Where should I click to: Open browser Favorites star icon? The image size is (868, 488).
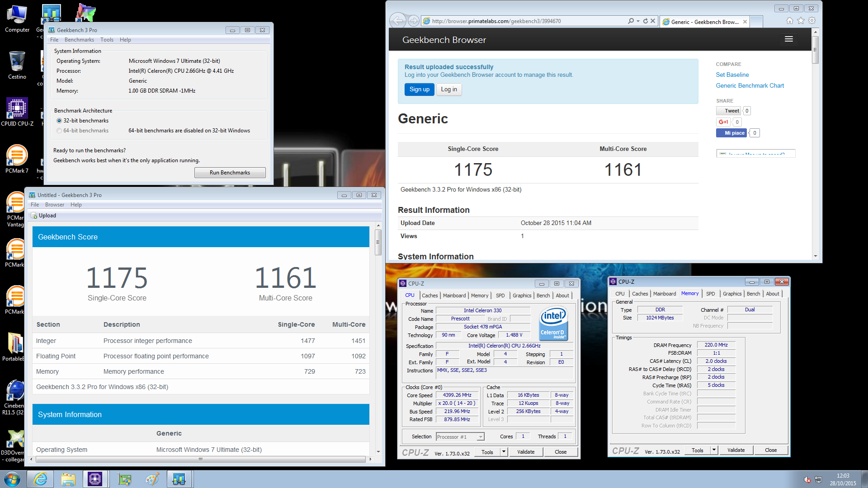coord(801,21)
